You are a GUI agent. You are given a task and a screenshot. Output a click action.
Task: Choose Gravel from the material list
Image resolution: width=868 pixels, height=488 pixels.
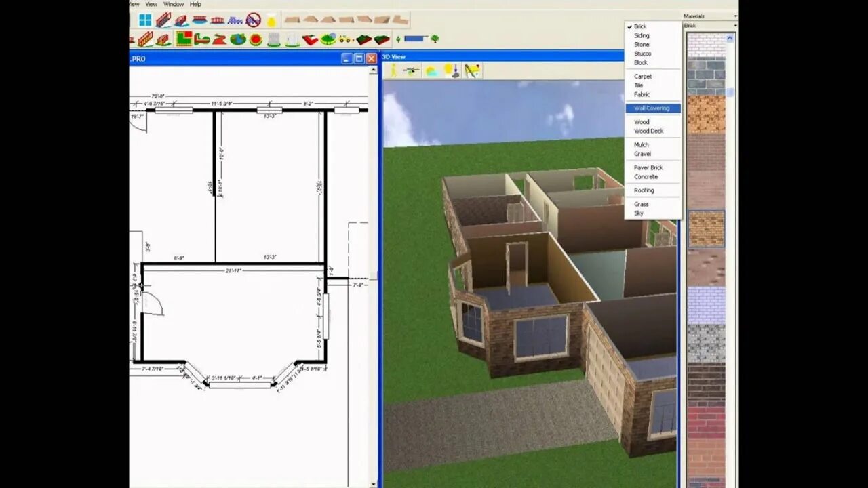tap(642, 154)
